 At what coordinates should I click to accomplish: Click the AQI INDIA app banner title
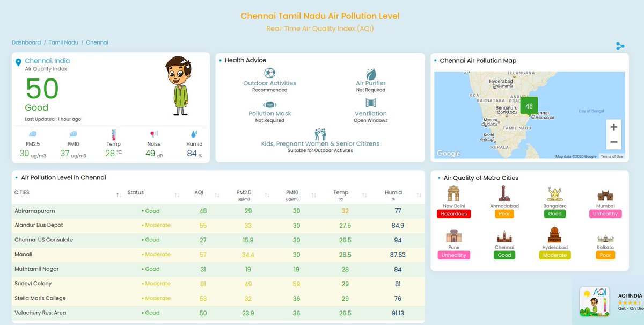630,295
